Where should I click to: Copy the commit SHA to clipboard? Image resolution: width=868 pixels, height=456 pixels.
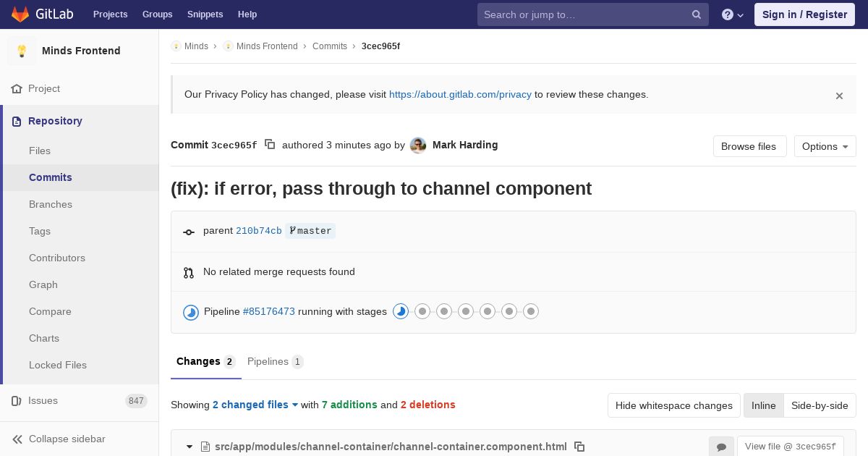pos(270,145)
